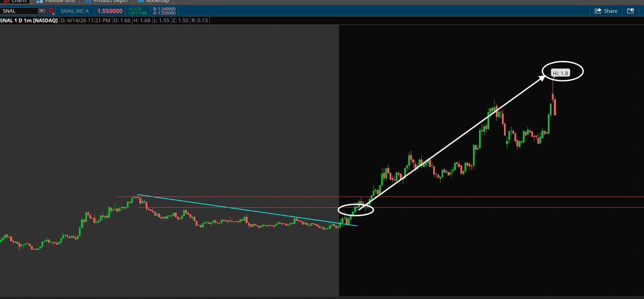Viewport: 644px width, 299px height.
Task: Click the bid price B: 1.540000
Action: click(164, 9)
